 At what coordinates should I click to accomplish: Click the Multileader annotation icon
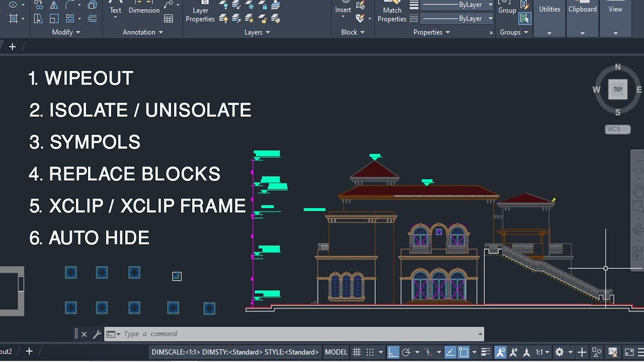coord(169,5)
